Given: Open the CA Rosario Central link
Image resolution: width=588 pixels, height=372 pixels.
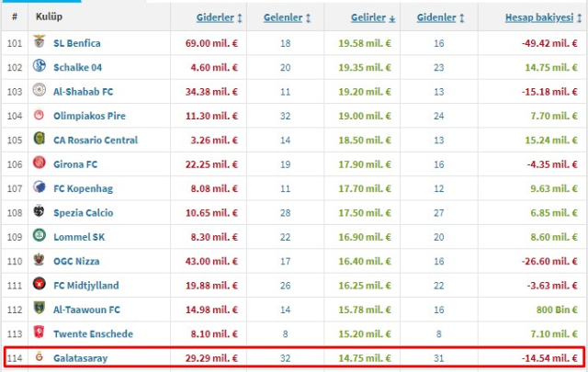Looking at the screenshot, I should pyautogui.click(x=96, y=141).
